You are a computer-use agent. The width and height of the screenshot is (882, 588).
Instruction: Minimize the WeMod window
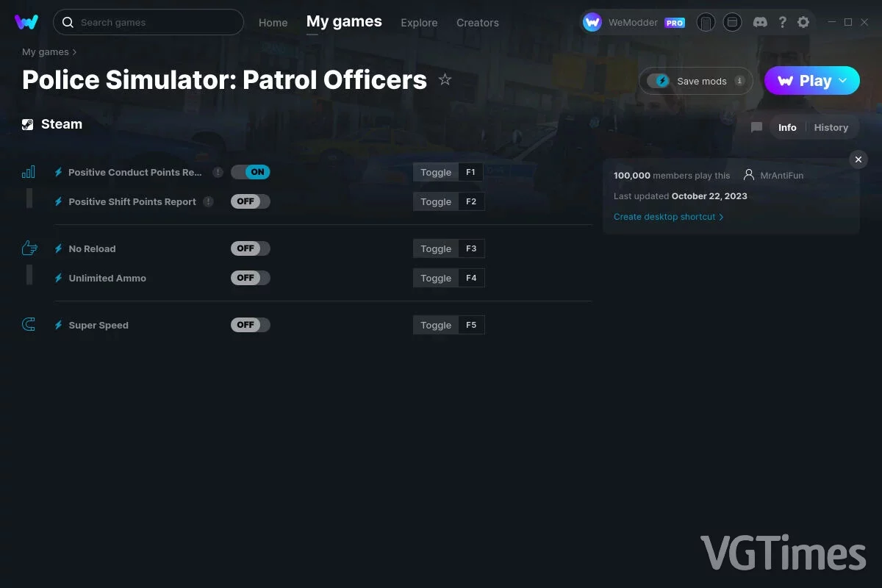coord(831,22)
